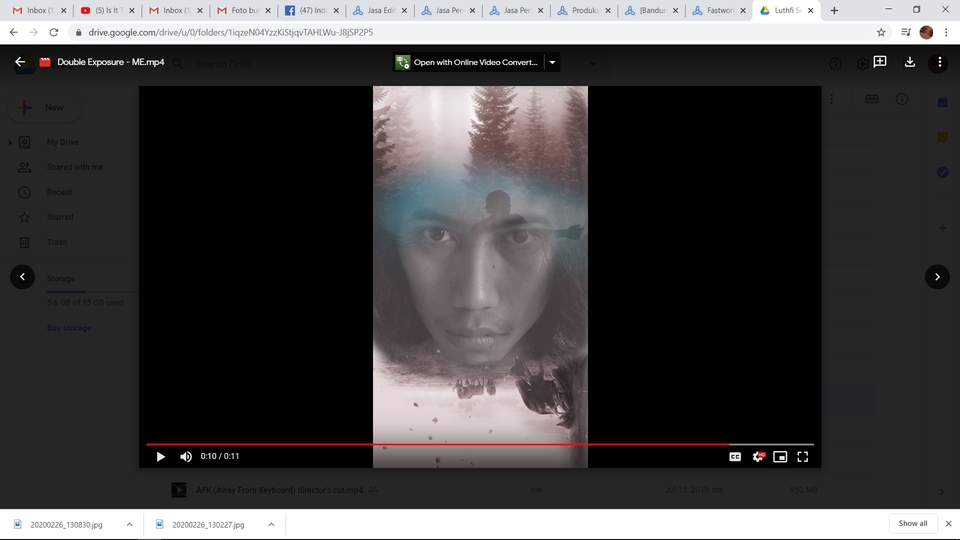The width and height of the screenshot is (960, 540).
Task: Close the Double Exposure video preview with the back arrow
Action: pyautogui.click(x=20, y=62)
